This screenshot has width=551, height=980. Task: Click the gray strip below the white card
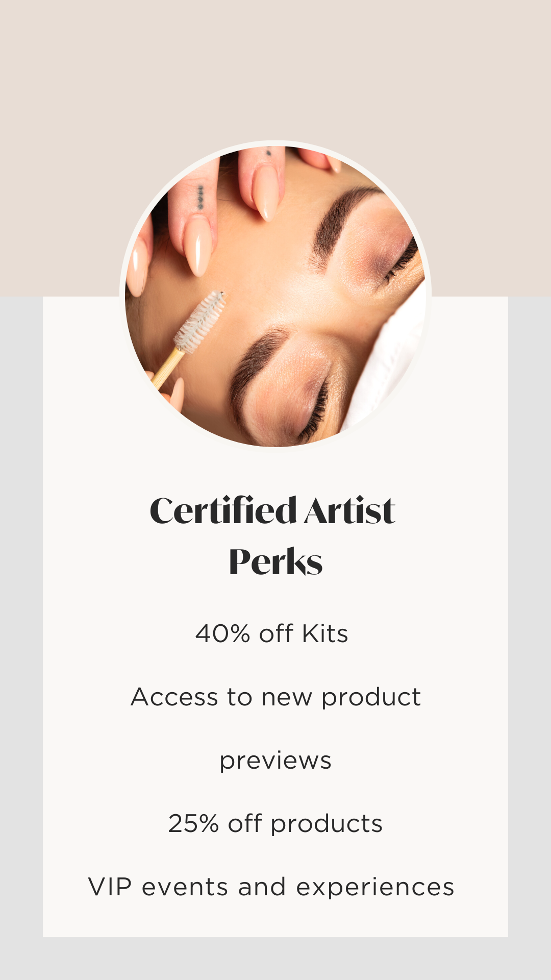coord(275,959)
